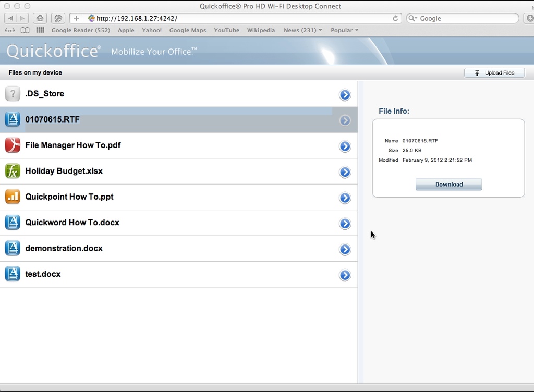This screenshot has width=534, height=392.
Task: Expand details arrow for demonstration.docx
Action: click(345, 249)
